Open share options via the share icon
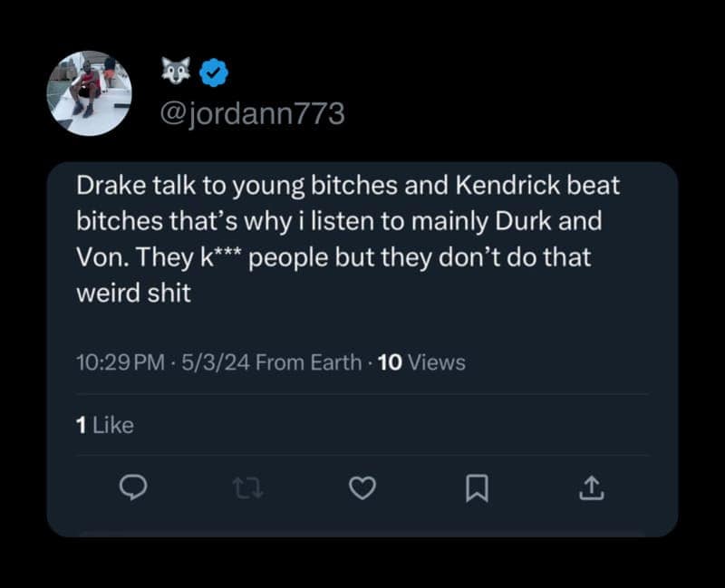Image resolution: width=725 pixels, height=588 pixels. [591, 488]
